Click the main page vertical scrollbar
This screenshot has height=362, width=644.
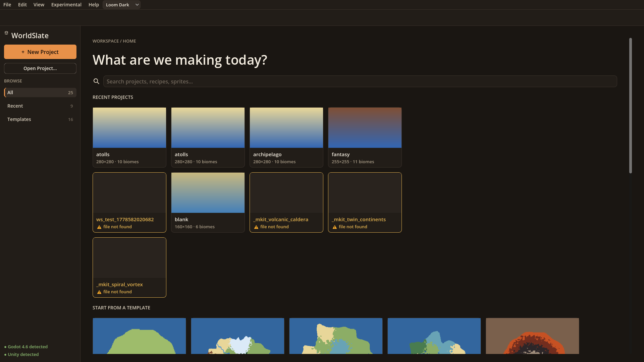pos(631,106)
